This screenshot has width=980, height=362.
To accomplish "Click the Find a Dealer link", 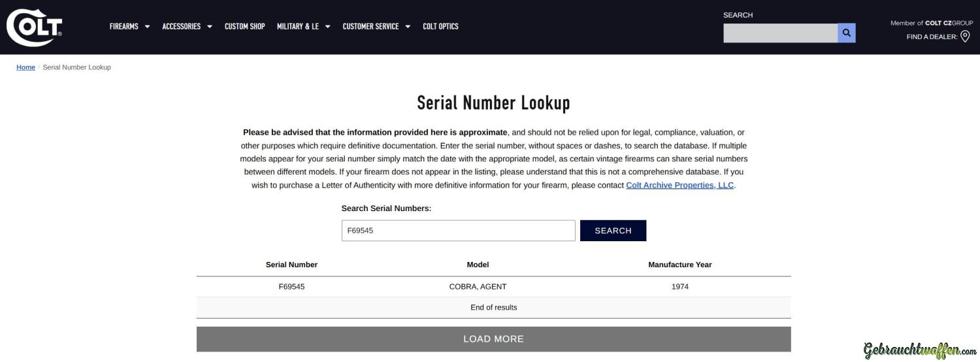I will pyautogui.click(x=932, y=37).
